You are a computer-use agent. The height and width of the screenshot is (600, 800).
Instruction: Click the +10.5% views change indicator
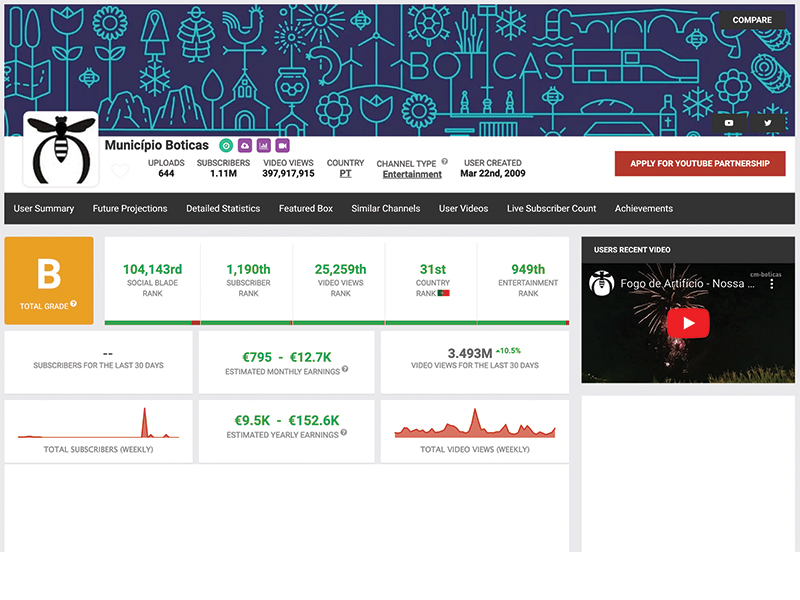pos(508,351)
